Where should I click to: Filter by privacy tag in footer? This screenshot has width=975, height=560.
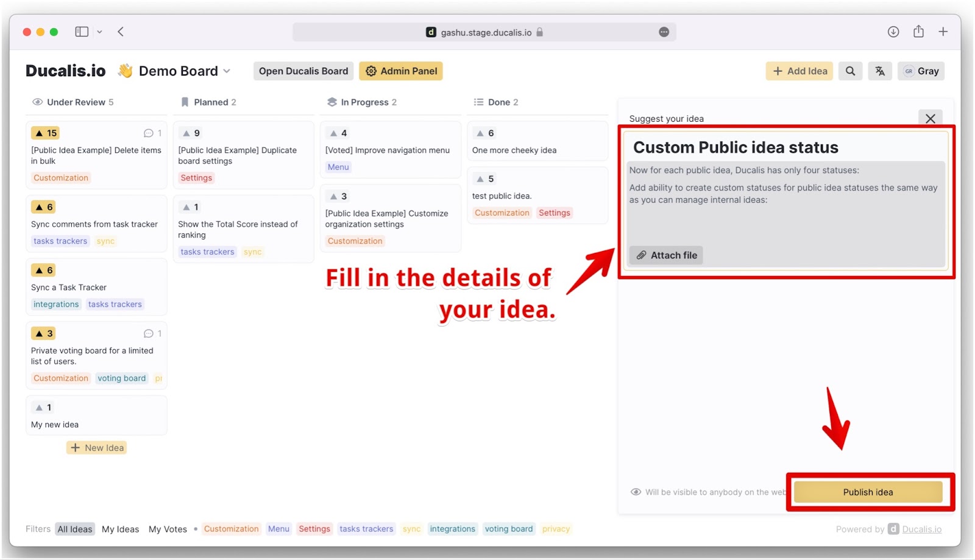(x=556, y=529)
